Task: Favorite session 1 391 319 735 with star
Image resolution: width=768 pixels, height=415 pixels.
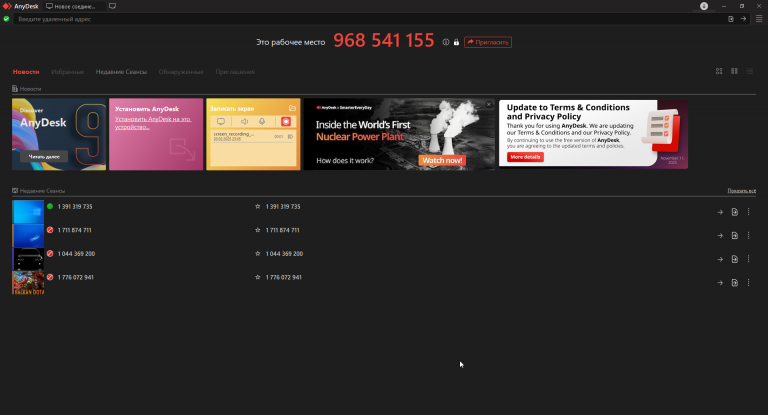Action: click(258, 206)
